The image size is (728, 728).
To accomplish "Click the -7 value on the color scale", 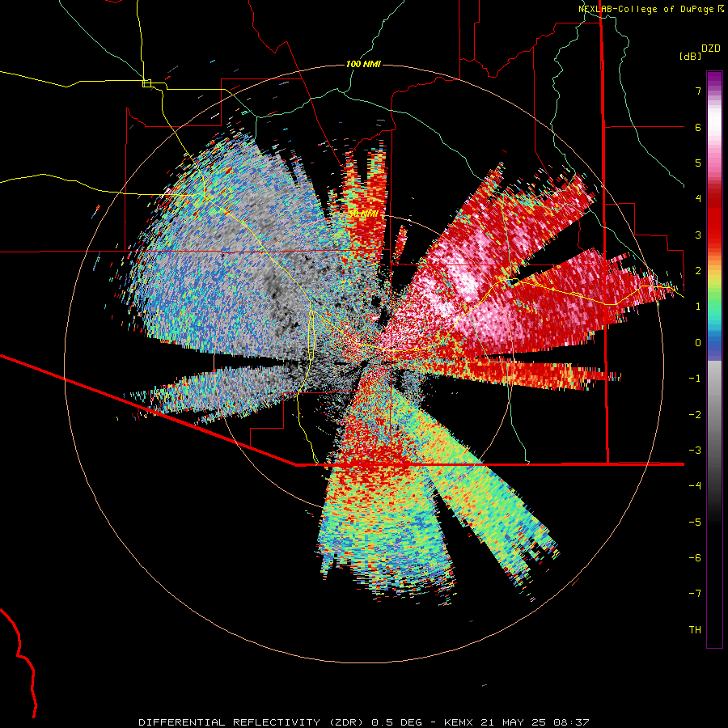I will tap(695, 594).
